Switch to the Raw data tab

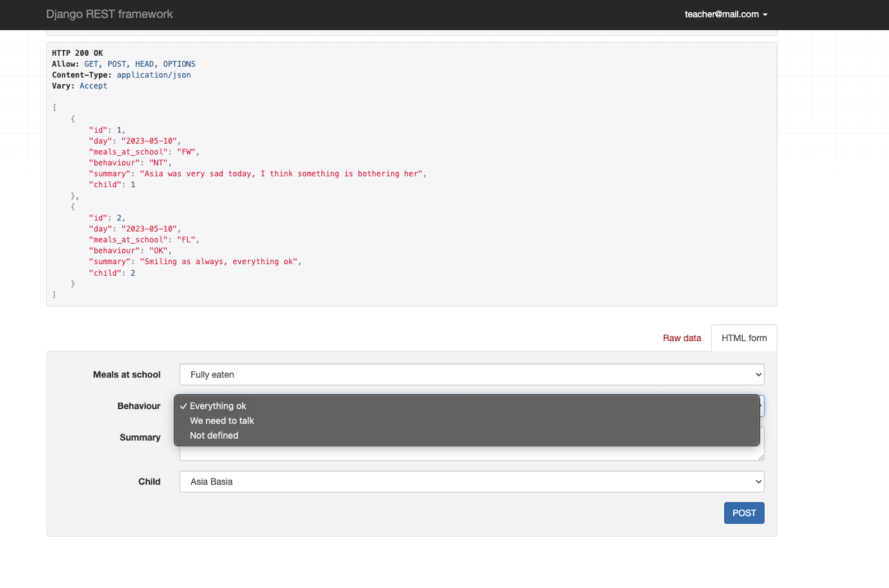pyautogui.click(x=682, y=338)
